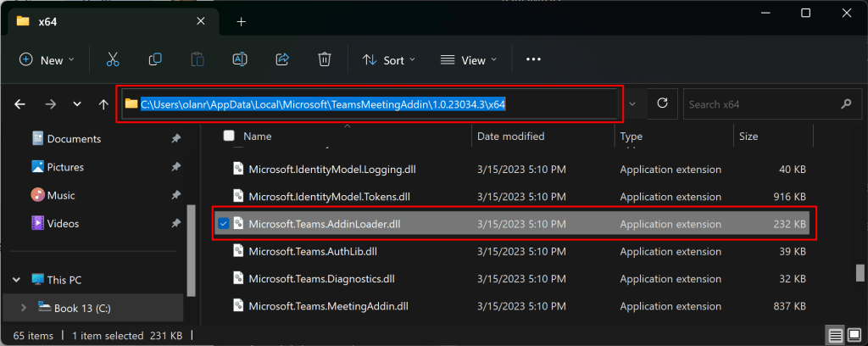
Task: Click the 65 items status text
Action: click(x=33, y=336)
